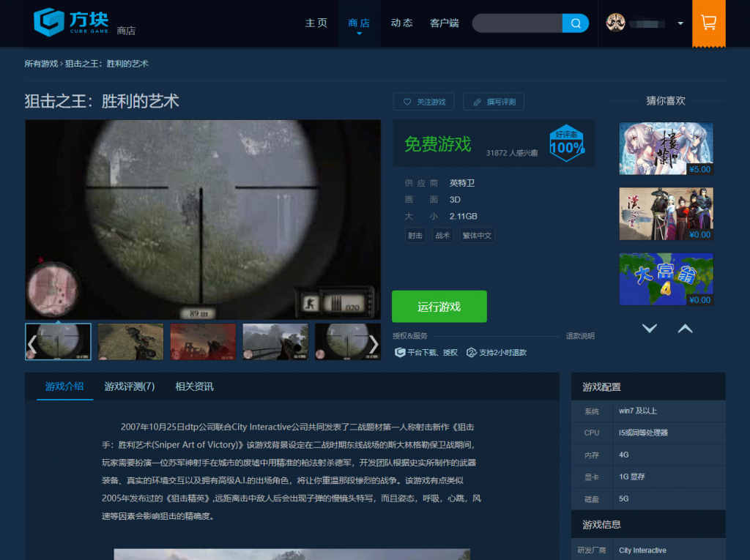
Task: Click the user avatar picture
Action: [x=615, y=23]
